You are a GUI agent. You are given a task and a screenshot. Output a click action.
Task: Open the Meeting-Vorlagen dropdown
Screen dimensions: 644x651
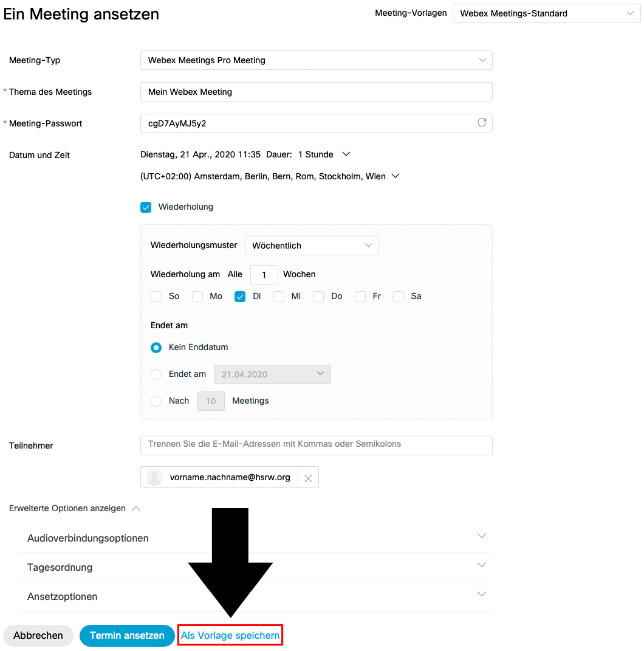[x=546, y=13]
